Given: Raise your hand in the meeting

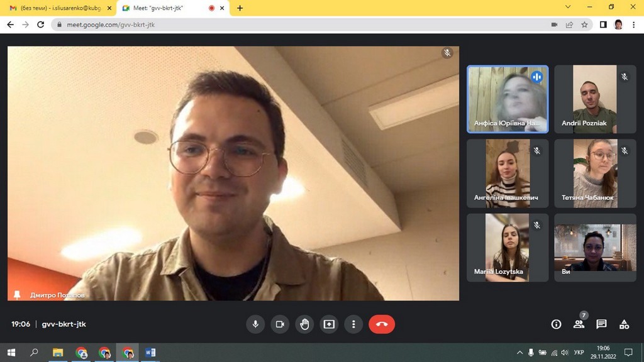Looking at the screenshot, I should pyautogui.click(x=304, y=324).
